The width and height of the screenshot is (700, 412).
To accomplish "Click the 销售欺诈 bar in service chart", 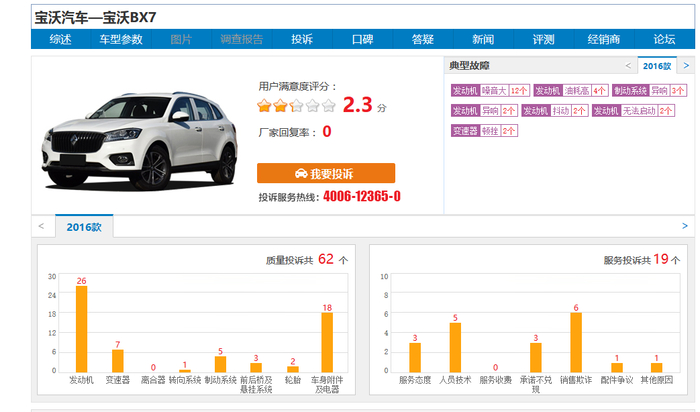I will tap(576, 342).
